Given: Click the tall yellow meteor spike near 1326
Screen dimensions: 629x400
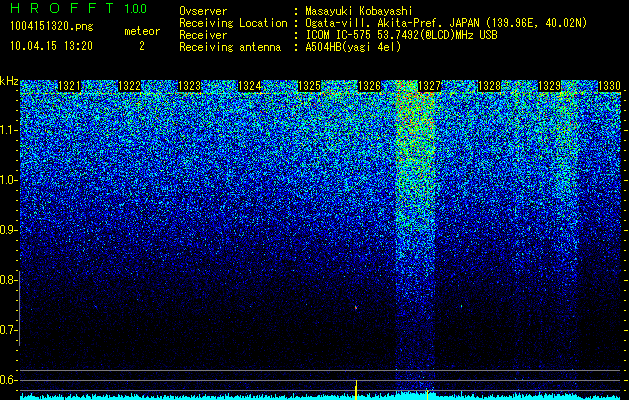Looking at the screenshot, I should pos(356,390).
